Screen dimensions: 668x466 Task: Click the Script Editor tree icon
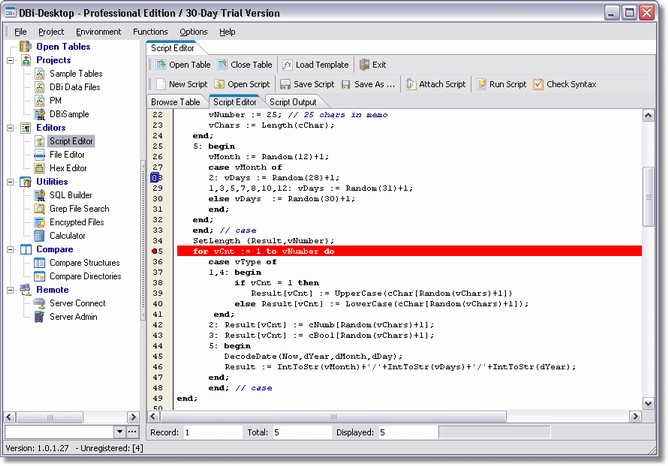(40, 141)
